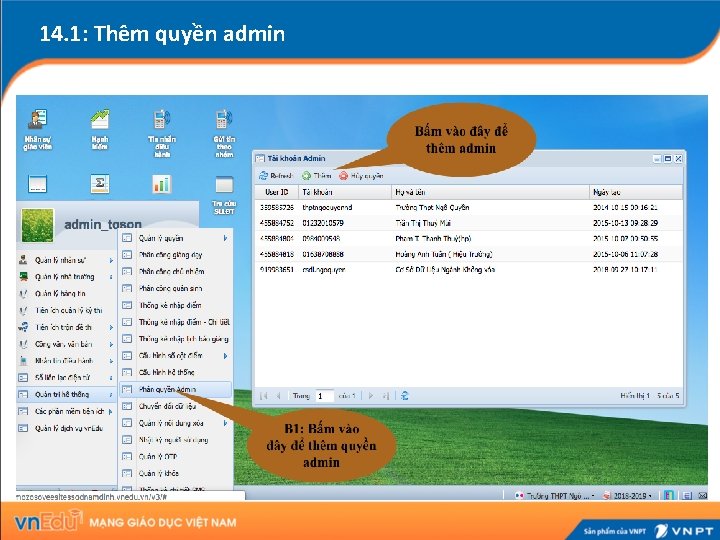This screenshot has width=720, height=540.
Task: Select Cấu hình hệ thống
Action: 175,372
